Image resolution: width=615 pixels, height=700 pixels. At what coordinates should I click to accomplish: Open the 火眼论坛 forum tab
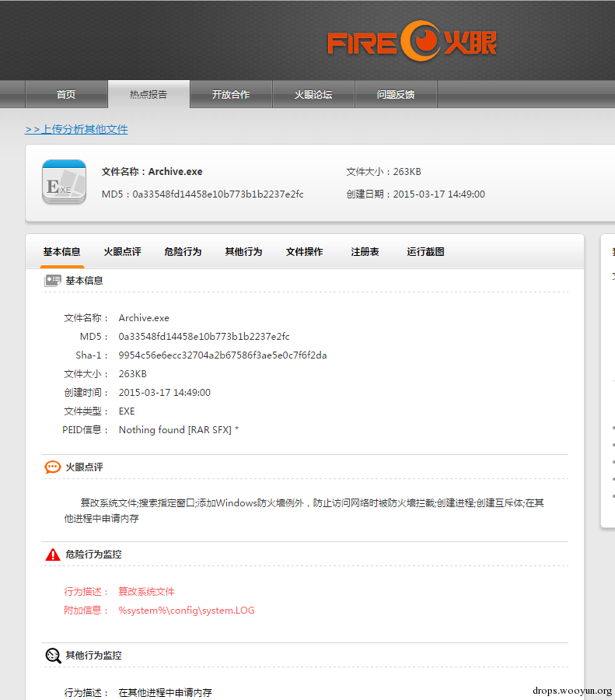point(313,95)
